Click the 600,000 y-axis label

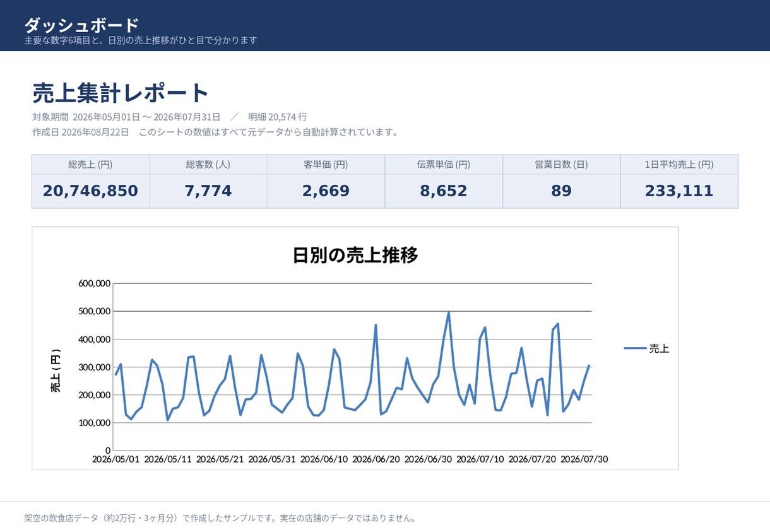click(95, 283)
